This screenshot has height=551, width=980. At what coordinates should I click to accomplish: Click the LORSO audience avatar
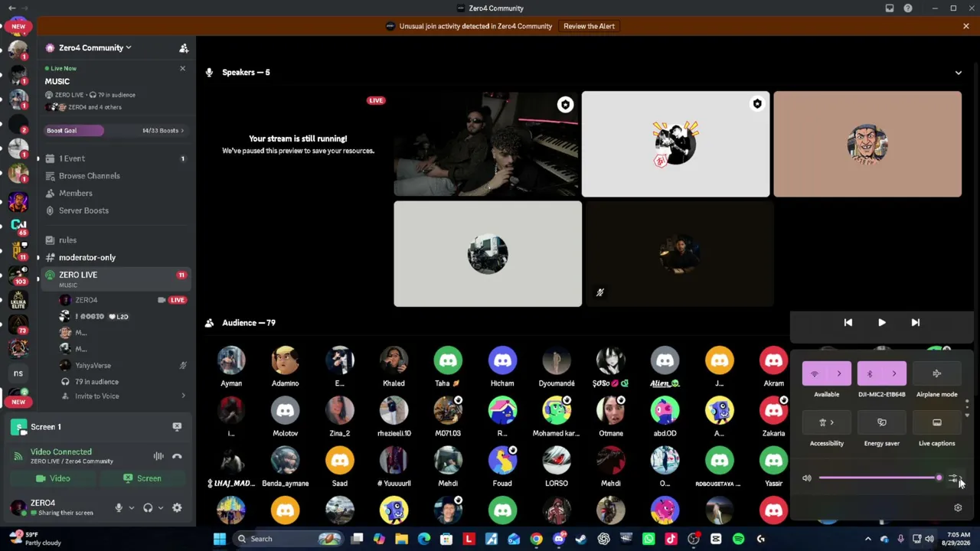click(557, 461)
